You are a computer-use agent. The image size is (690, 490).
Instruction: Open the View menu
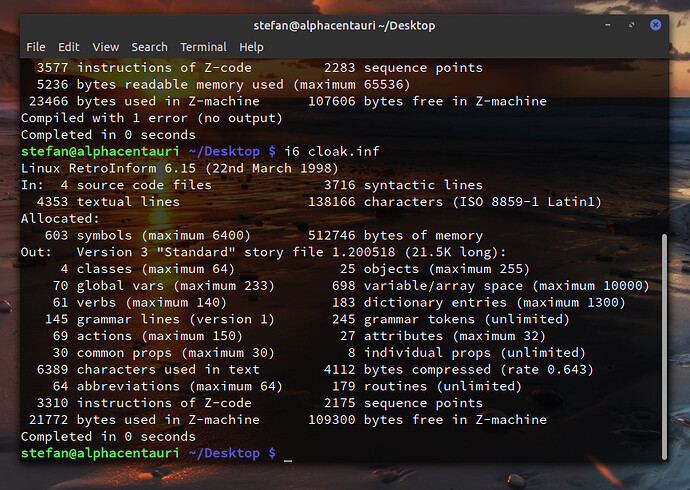tap(106, 47)
